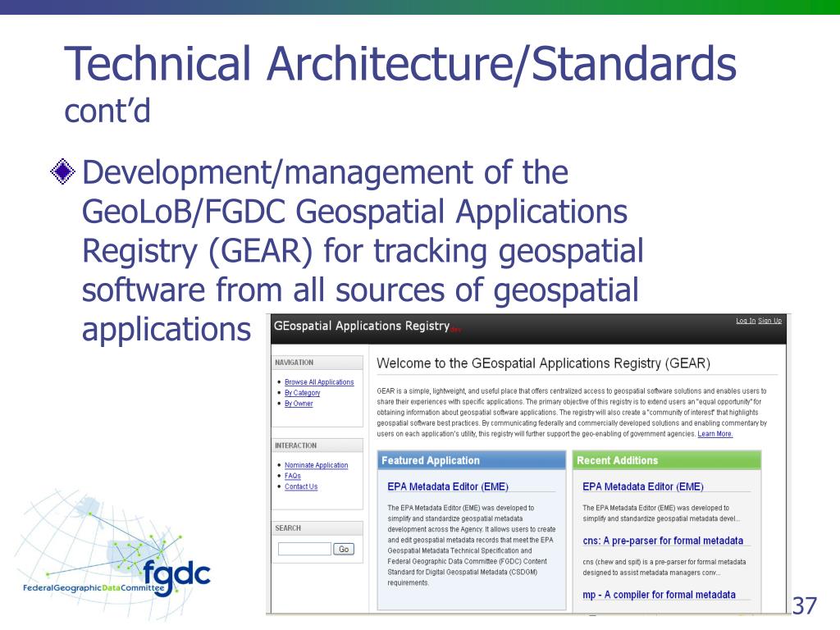This screenshot has height=630, width=840.
Task: Click the diamond bullet icon
Action: (x=62, y=172)
